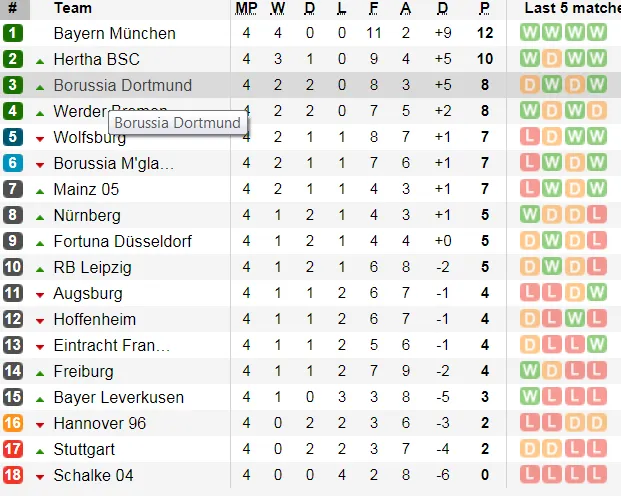This screenshot has width=621, height=496.
Task: Click the first draw badge in Stuttgart's row
Action: (530, 449)
